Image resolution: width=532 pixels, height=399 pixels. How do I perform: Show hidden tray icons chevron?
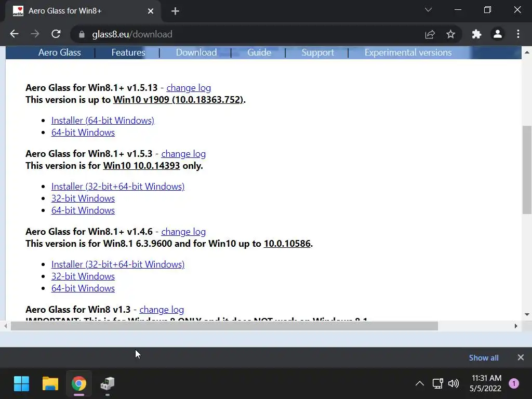[420, 384]
